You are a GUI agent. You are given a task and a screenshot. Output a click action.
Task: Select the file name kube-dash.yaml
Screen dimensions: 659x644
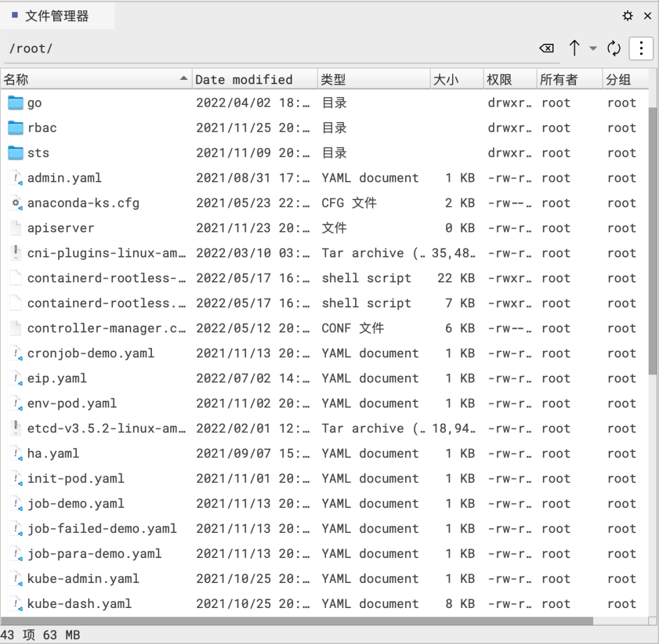[79, 604]
